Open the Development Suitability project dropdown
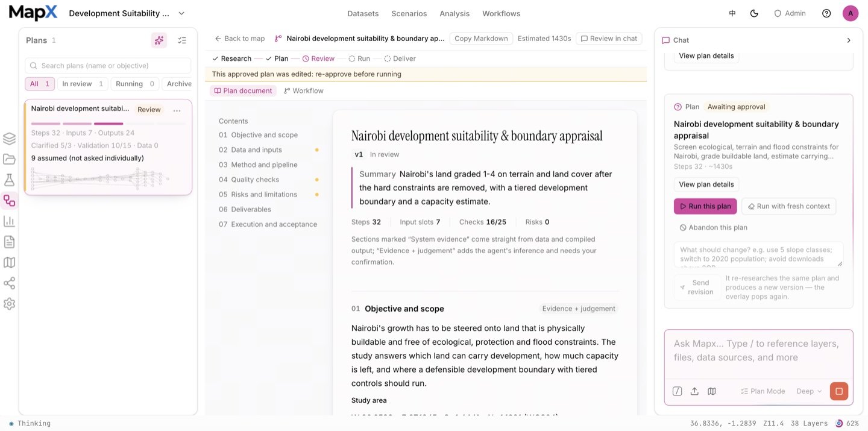This screenshot has height=431, width=868. point(127,13)
